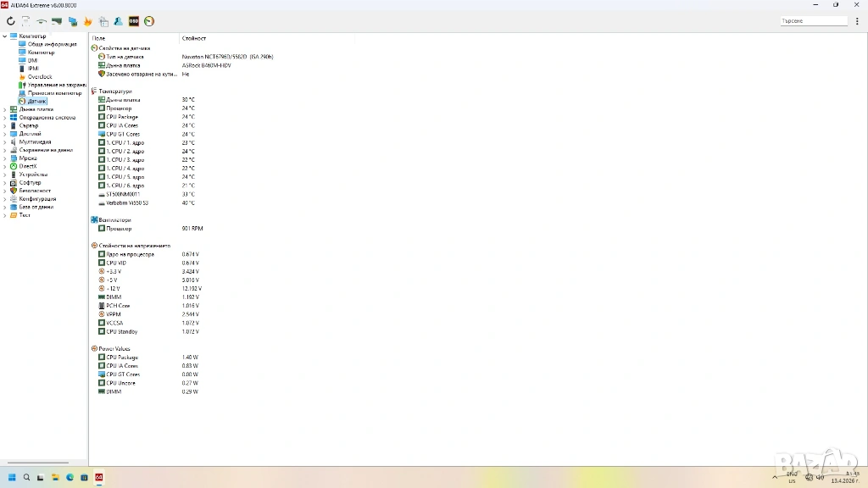
Task: Click the report document toolbar icon
Action: pyautogui.click(x=26, y=21)
